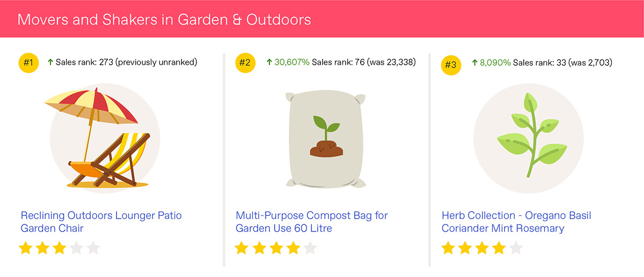The width and height of the screenshot is (644, 277).
Task: Click the lounger chair's third filled star
Action: tap(60, 248)
